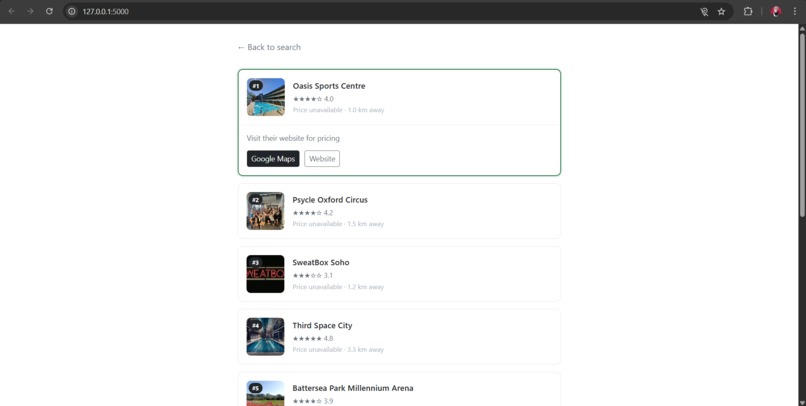Click 'Visit their website for pricing' text

[x=293, y=138]
